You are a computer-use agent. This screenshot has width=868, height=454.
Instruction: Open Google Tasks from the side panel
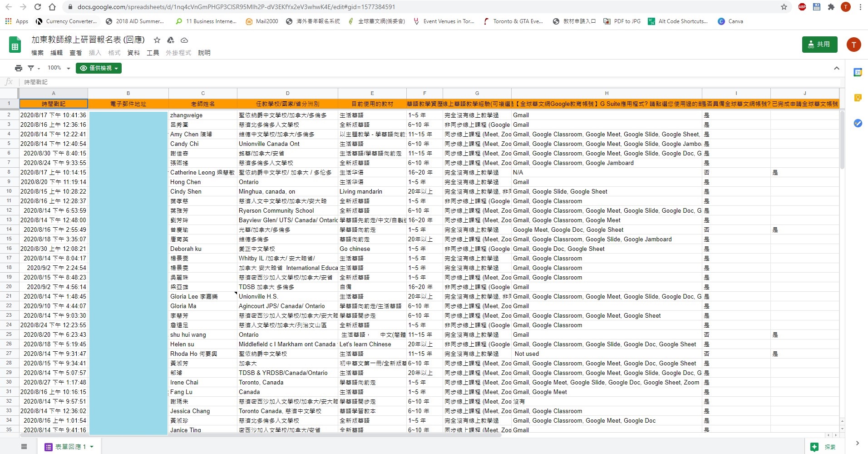pyautogui.click(x=857, y=123)
